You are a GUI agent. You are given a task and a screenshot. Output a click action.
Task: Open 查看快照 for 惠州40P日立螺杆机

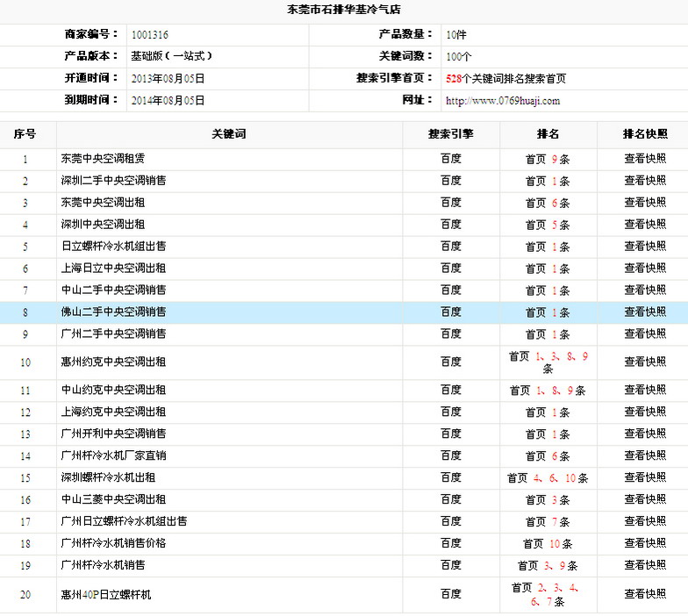(x=645, y=595)
